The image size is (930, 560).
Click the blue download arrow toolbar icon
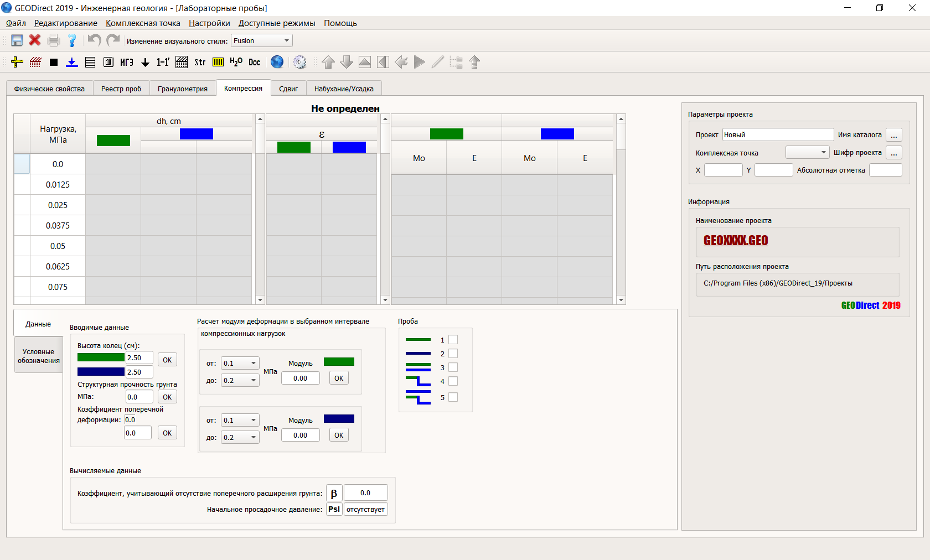(72, 62)
